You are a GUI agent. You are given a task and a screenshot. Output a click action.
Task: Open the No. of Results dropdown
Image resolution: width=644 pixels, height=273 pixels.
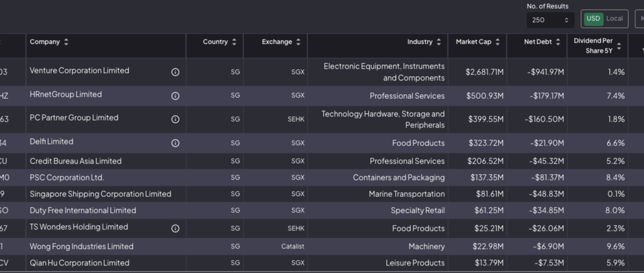550,20
